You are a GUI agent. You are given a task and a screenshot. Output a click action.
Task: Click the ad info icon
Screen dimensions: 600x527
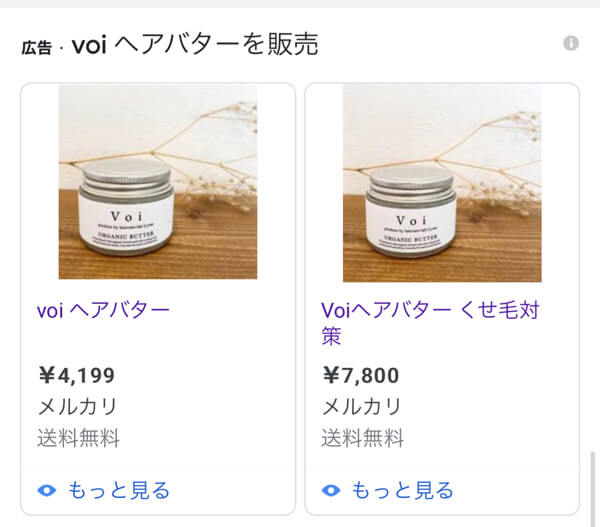tap(571, 43)
